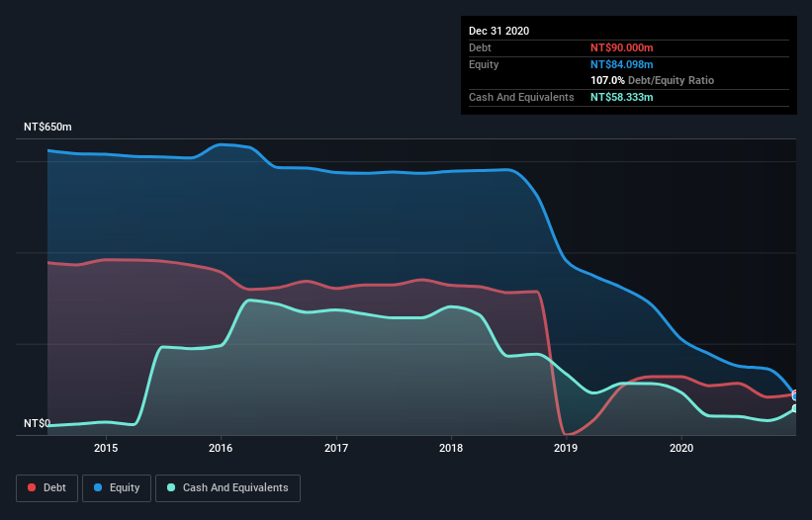Click the 2019 x-axis label
812x520 pixels.
click(x=566, y=448)
